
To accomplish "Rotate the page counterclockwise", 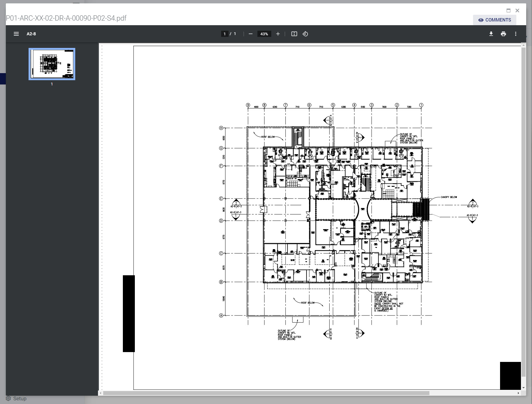I will point(305,34).
